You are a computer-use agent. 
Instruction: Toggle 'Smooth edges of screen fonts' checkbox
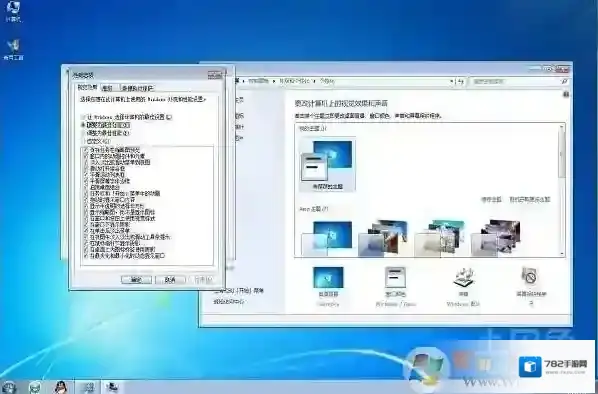click(x=86, y=181)
